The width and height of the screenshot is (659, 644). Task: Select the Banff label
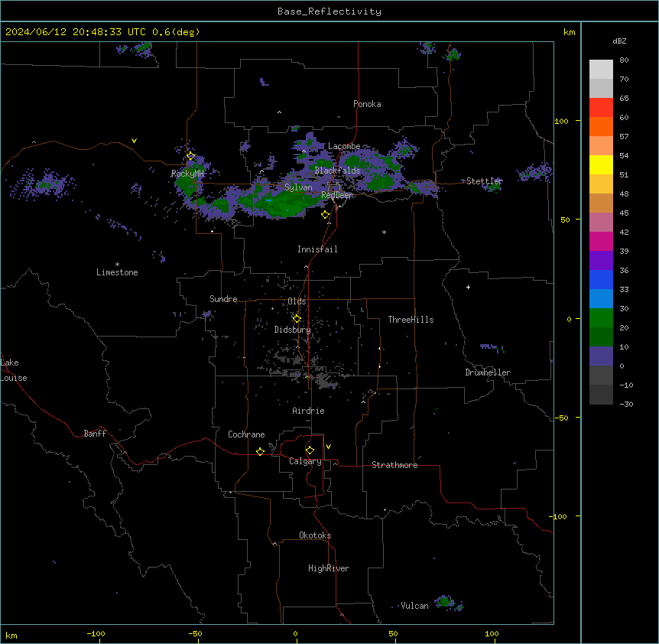tap(95, 434)
